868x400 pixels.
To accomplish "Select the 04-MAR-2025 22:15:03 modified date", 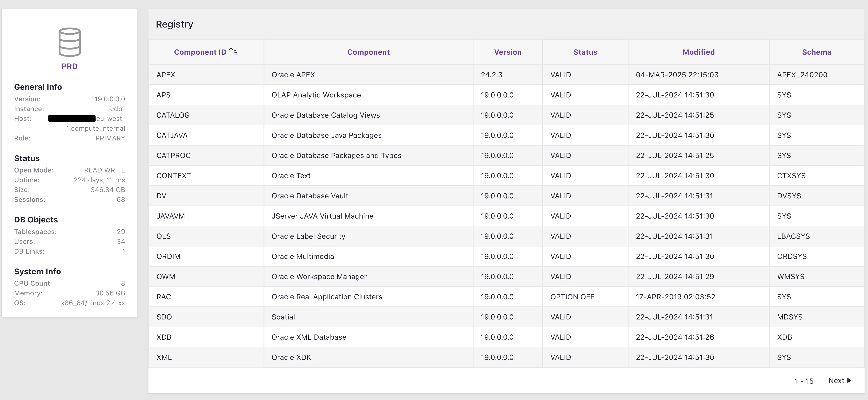I will click(677, 75).
